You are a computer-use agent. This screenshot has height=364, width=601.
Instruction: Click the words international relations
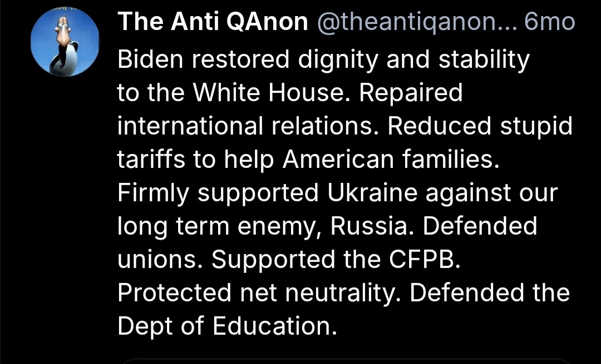(x=248, y=126)
